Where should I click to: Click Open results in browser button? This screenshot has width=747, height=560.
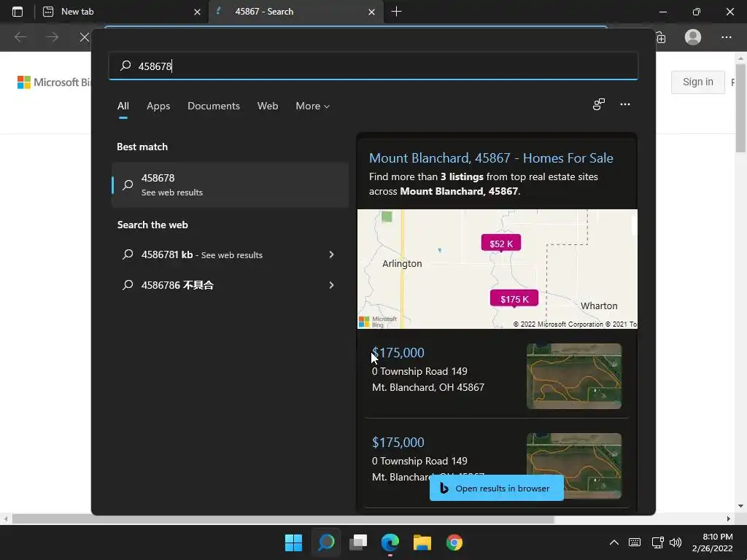tap(496, 488)
